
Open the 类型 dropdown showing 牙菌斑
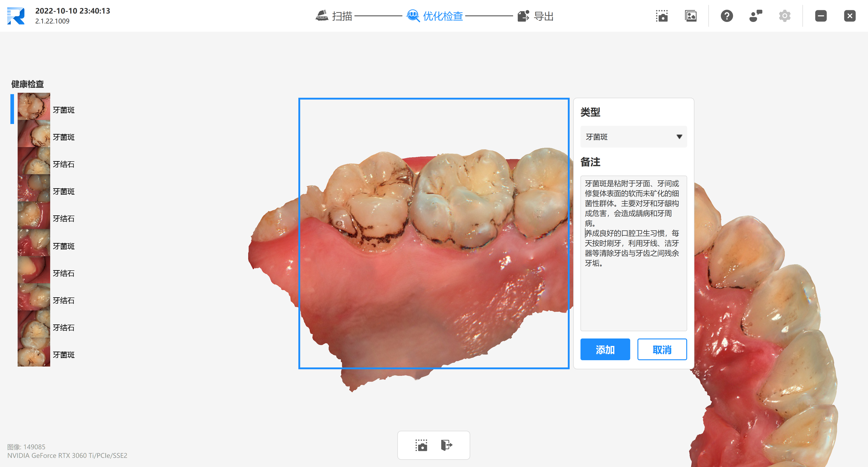click(x=633, y=137)
